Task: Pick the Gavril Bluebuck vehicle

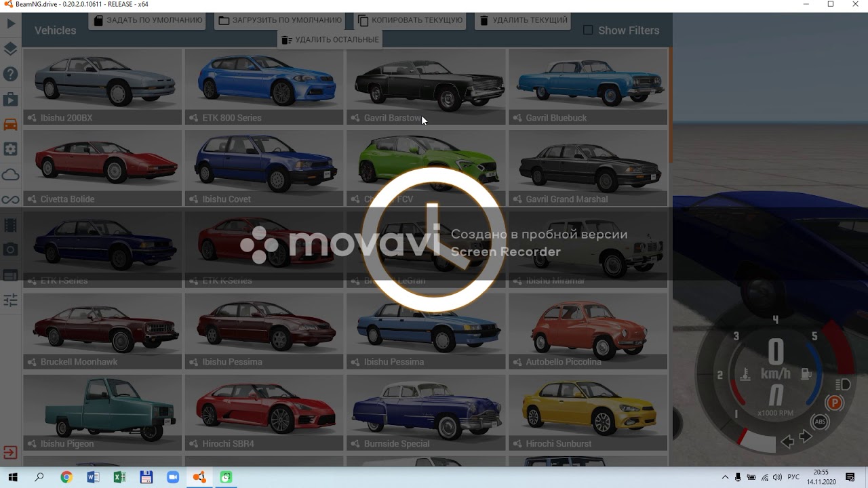Action: 588,86
